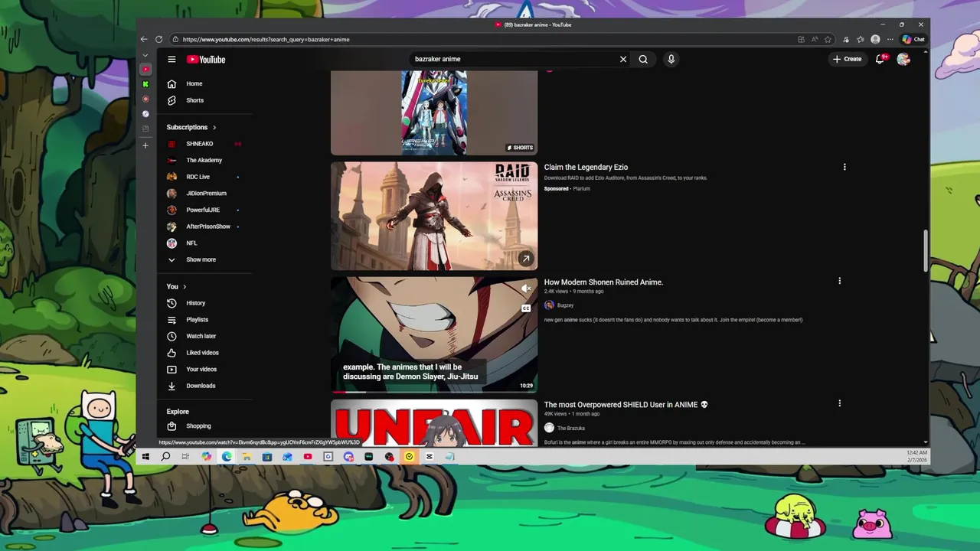980x551 pixels.
Task: Open the Windows Start button
Action: (x=145, y=457)
